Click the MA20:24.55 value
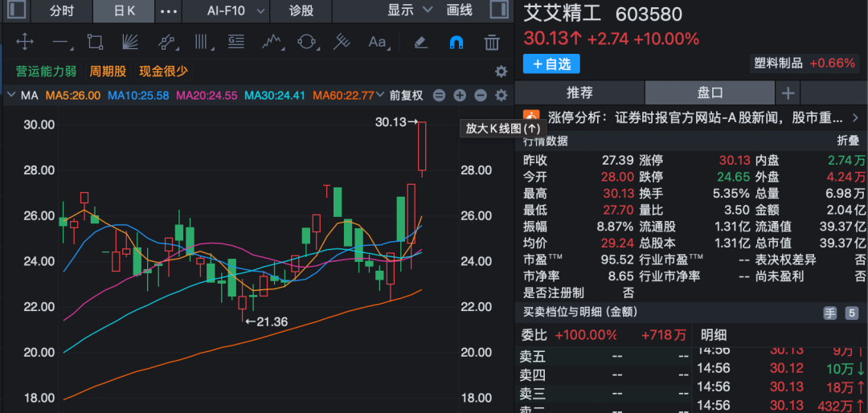The image size is (868, 413). (207, 96)
